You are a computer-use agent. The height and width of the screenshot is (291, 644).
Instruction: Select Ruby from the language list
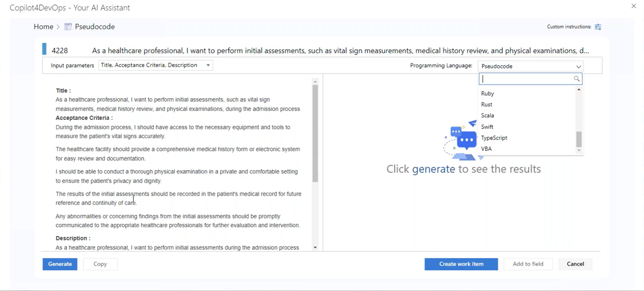487,93
